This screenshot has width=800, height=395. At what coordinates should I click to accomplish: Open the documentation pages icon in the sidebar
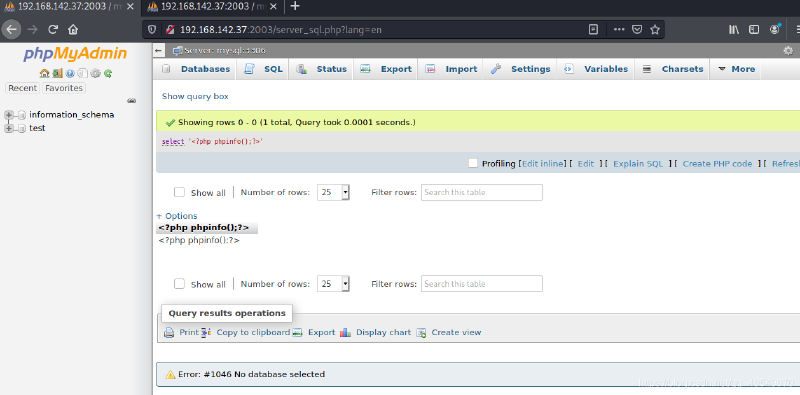tap(83, 73)
